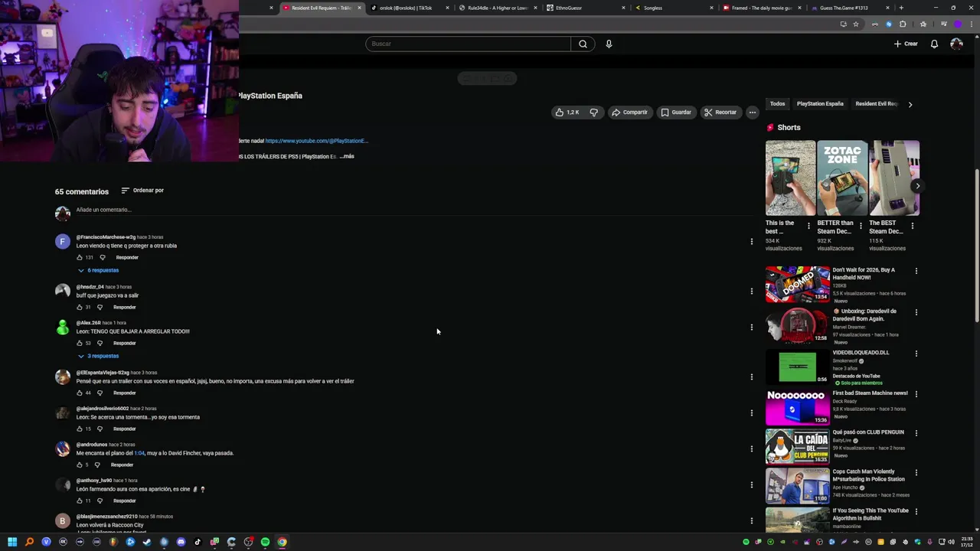
Task: Open a new browser tab
Action: coord(901,8)
